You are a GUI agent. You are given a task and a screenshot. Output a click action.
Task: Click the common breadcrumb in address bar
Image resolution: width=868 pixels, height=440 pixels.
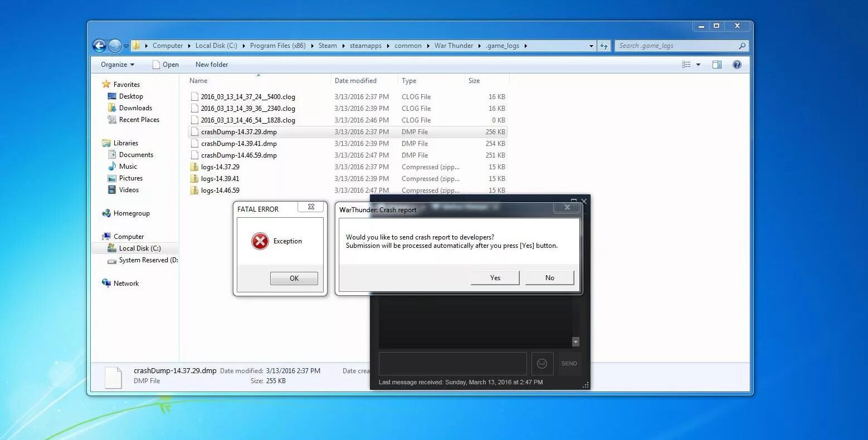click(408, 46)
